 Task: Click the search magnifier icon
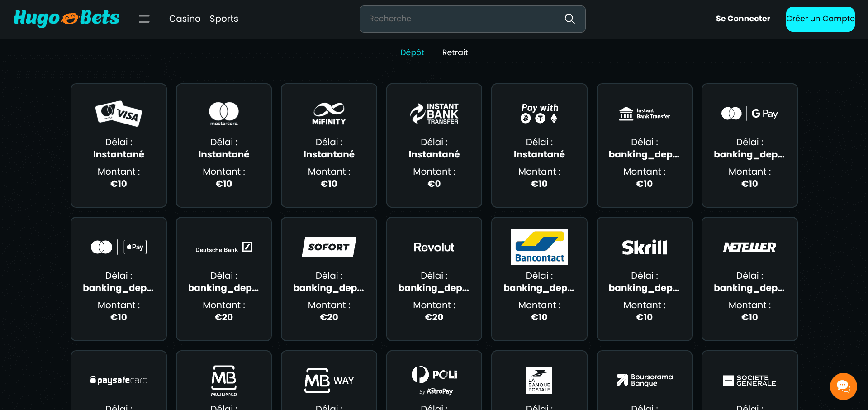point(569,19)
